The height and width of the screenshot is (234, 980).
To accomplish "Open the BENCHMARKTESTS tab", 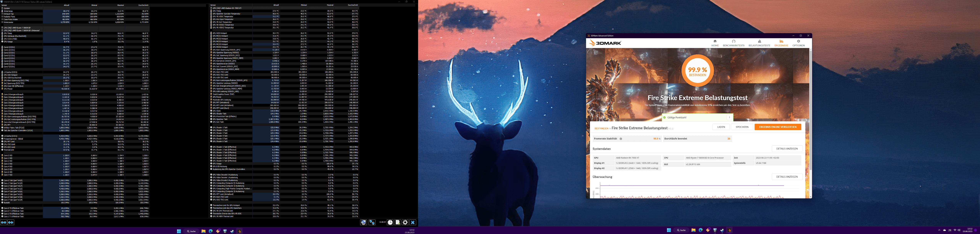I will coord(734,43).
